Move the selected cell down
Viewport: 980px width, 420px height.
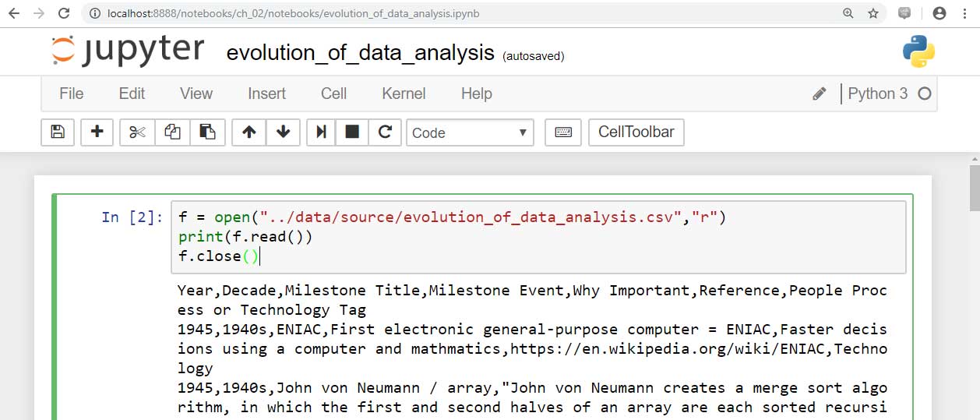[284, 132]
